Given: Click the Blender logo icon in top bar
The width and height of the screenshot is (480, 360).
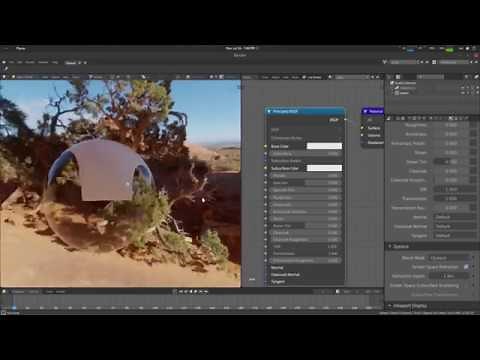Looking at the screenshot, I should pos(4,62).
